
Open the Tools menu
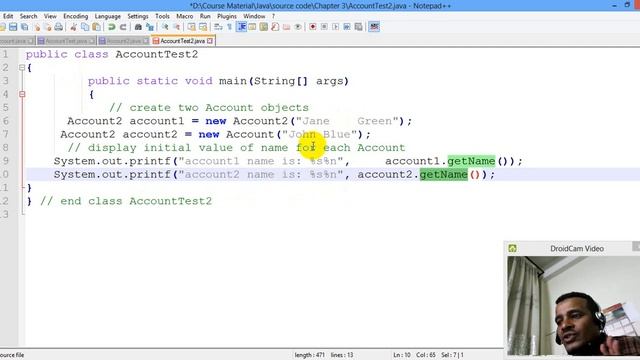coord(162,16)
